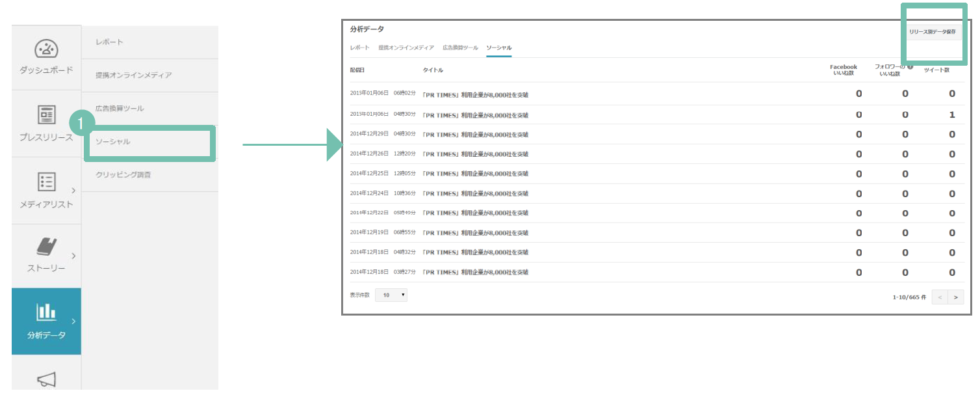The image size is (980, 406).
Task: Click the Analytics Data bar chart icon
Action: (x=46, y=312)
